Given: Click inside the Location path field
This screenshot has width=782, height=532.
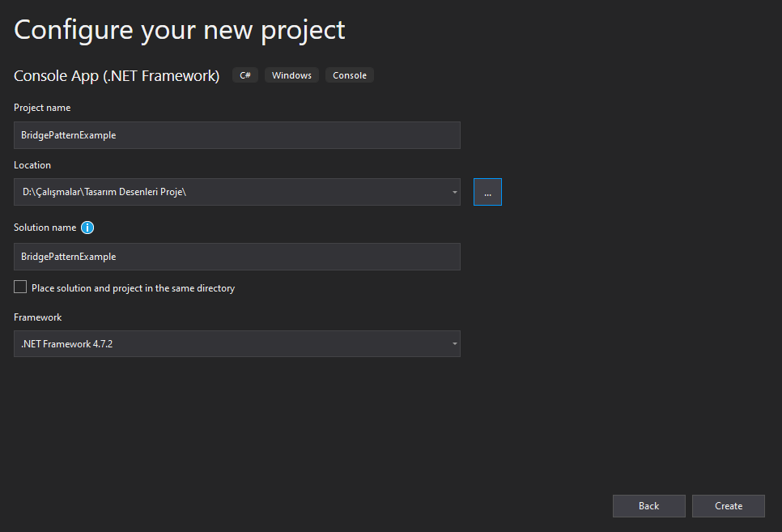Looking at the screenshot, I should pos(232,192).
